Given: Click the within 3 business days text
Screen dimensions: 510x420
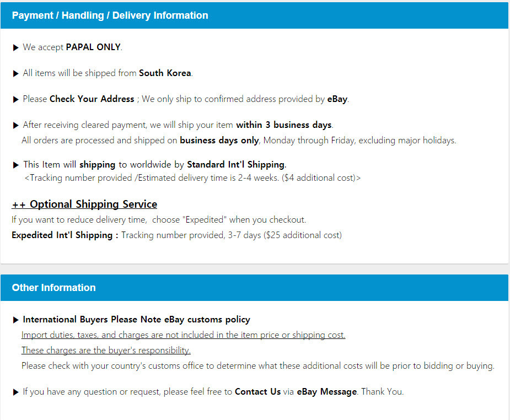Looking at the screenshot, I should (284, 125).
